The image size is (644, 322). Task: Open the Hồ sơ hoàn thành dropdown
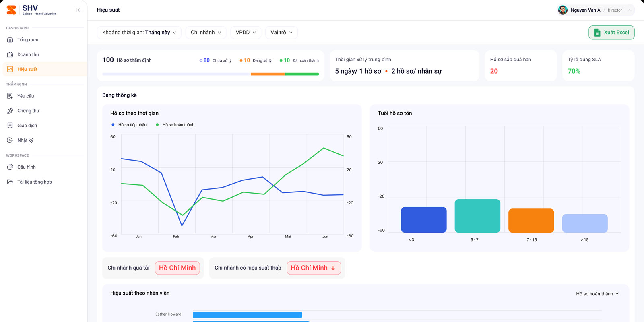coord(597,294)
